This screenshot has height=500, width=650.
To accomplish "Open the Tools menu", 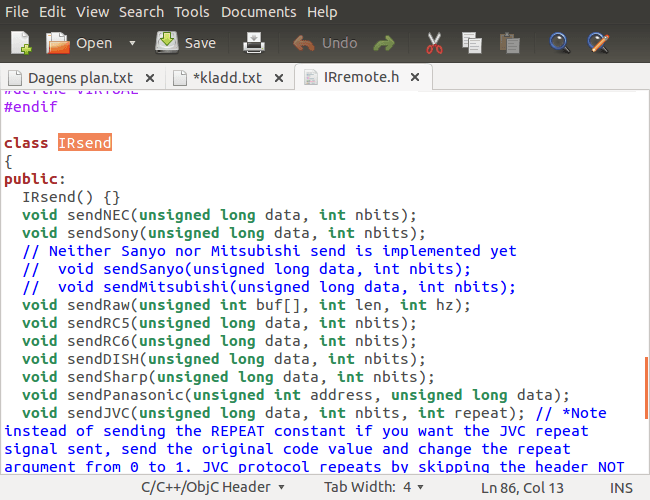I will 192,12.
